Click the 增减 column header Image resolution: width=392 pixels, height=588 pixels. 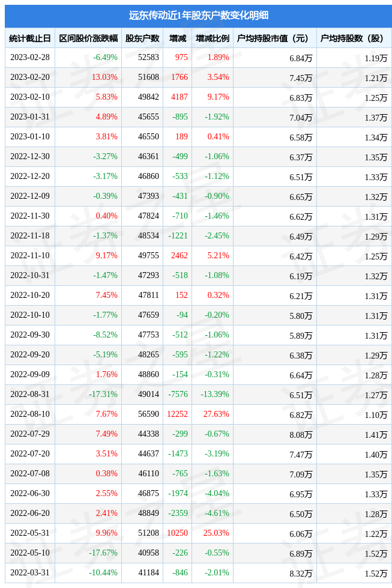[178, 38]
